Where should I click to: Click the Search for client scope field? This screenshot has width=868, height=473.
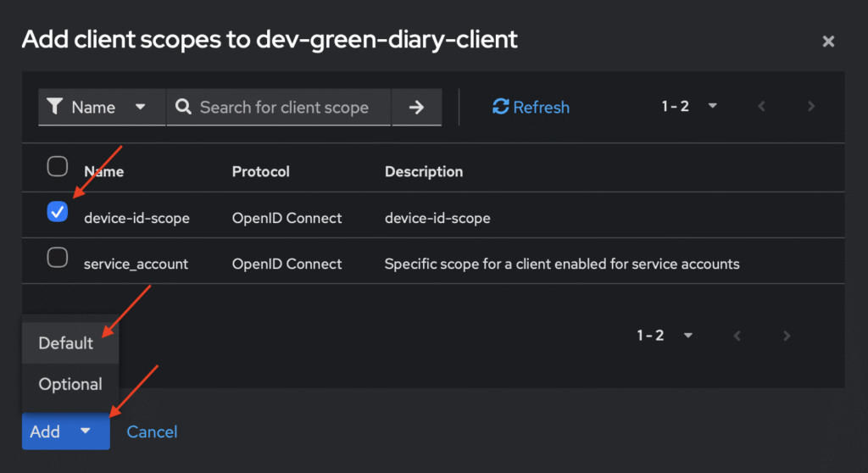[x=284, y=108]
